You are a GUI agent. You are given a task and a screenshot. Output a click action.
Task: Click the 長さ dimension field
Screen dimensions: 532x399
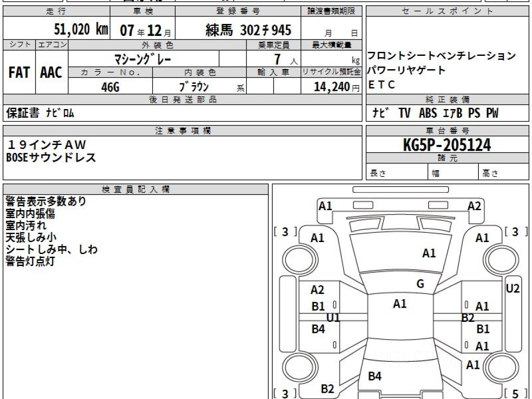(x=397, y=172)
